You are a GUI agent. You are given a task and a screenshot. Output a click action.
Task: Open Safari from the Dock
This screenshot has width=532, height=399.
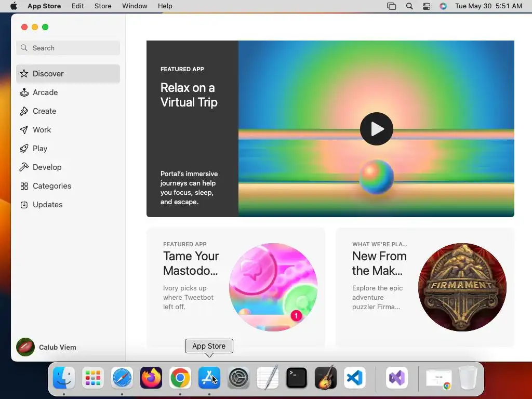[x=122, y=378]
